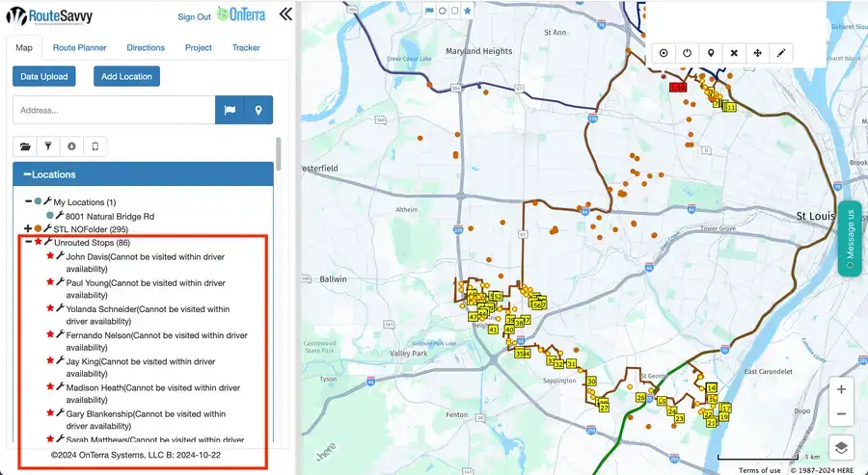Click the pin icon beside the address box
The image size is (868, 475).
258,110
